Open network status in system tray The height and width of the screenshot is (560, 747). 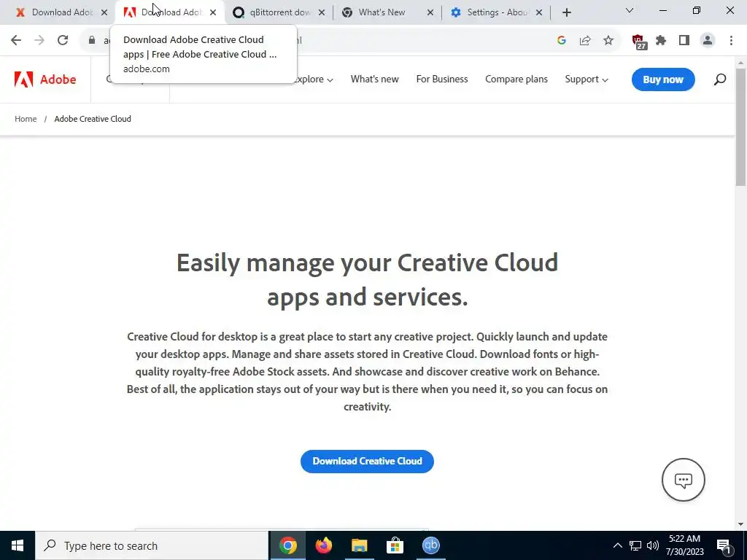point(635,545)
